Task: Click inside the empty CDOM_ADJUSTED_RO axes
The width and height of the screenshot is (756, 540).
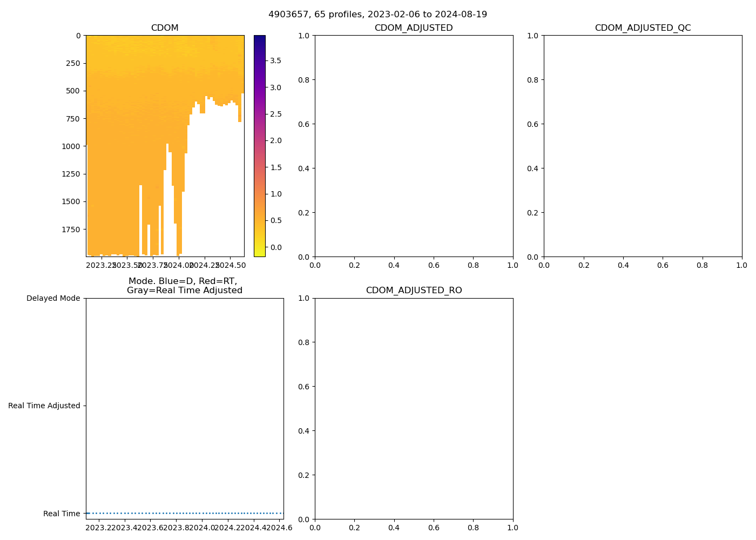Action: point(414,408)
